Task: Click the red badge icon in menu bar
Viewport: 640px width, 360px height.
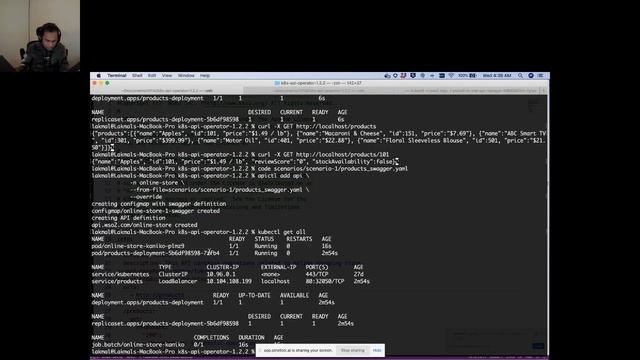Action: coord(403,76)
